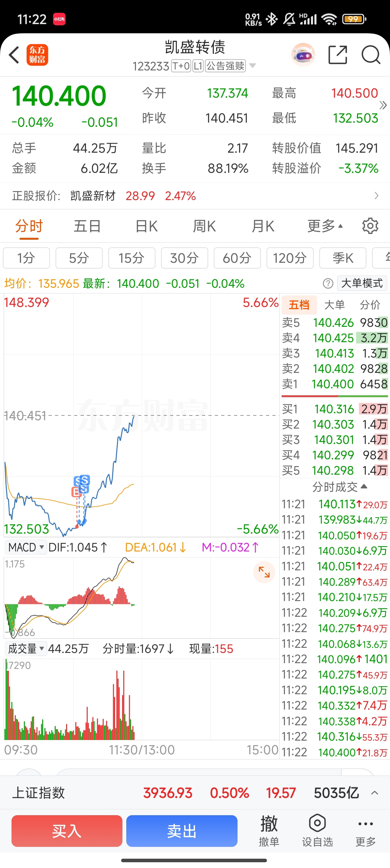Viewport: 390px width, 868px height.
Task: Expand the MACD chart fullscreen icon
Action: [264, 572]
